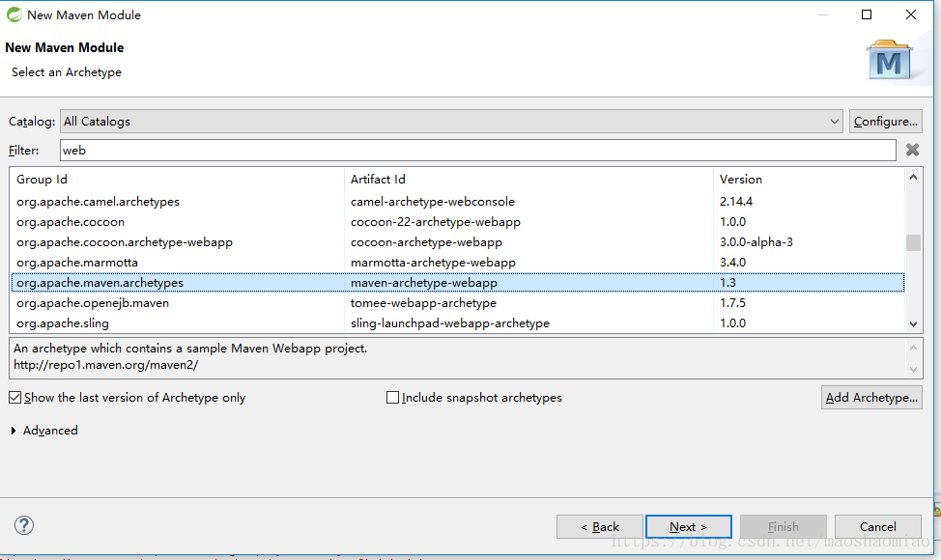This screenshot has height=560, width=941.
Task: Click the repo1.maven.org URL in the description
Action: 105,365
